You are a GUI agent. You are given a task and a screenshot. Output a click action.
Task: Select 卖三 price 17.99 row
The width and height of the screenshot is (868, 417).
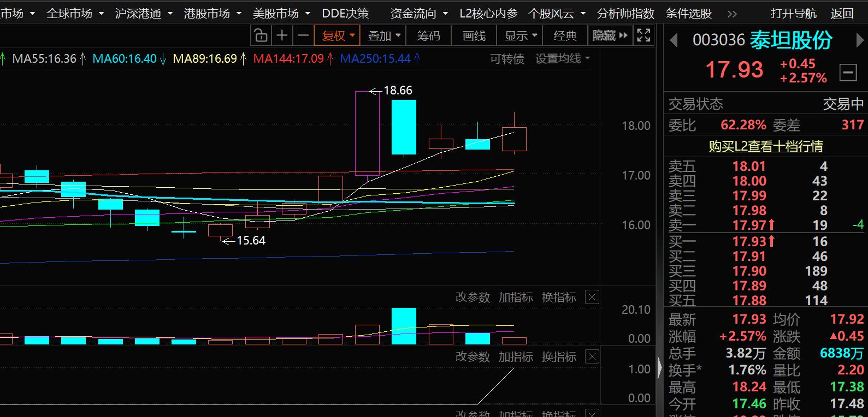pyautogui.click(x=765, y=195)
